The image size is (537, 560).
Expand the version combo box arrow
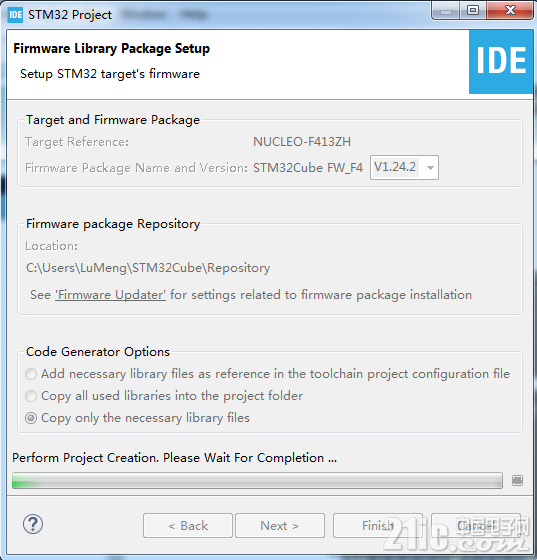pyautogui.click(x=430, y=167)
